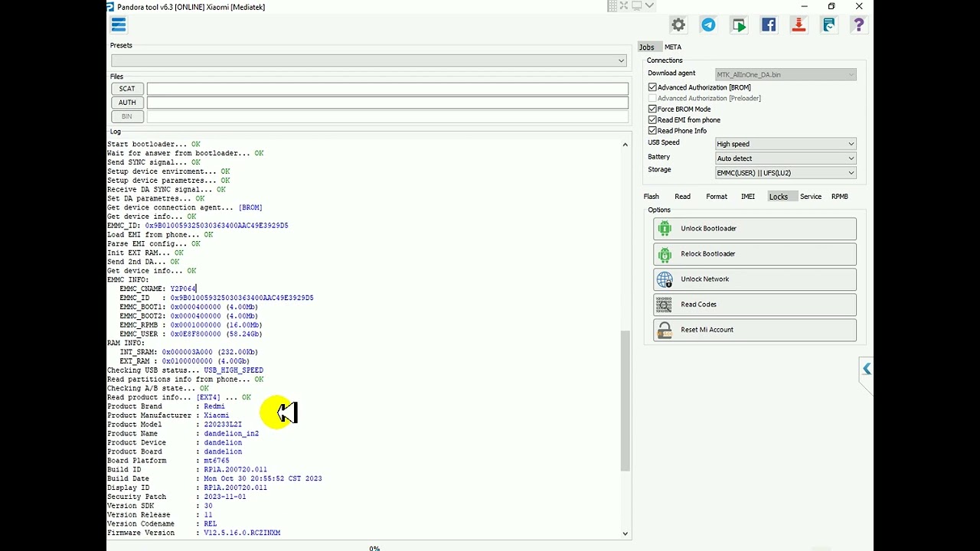Click the Unlock Bootloader button label

(x=708, y=228)
